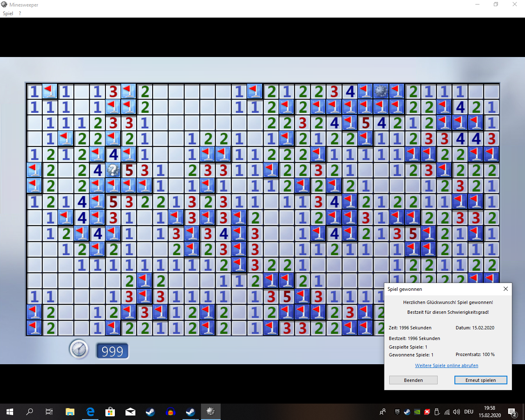This screenshot has width=525, height=420.
Task: Click Erneut spielen to play again
Action: pyautogui.click(x=481, y=380)
